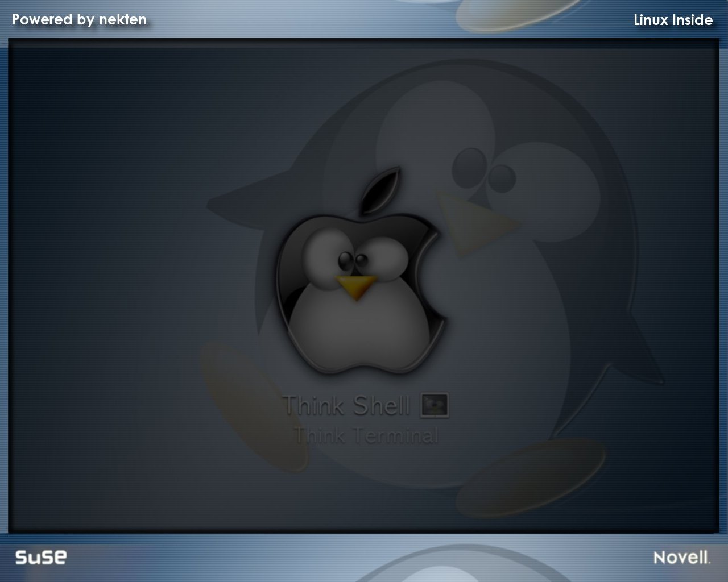Screen dimensions: 728x582
Task: Click the small terminal icon beside Think Shell
Action: click(x=435, y=405)
